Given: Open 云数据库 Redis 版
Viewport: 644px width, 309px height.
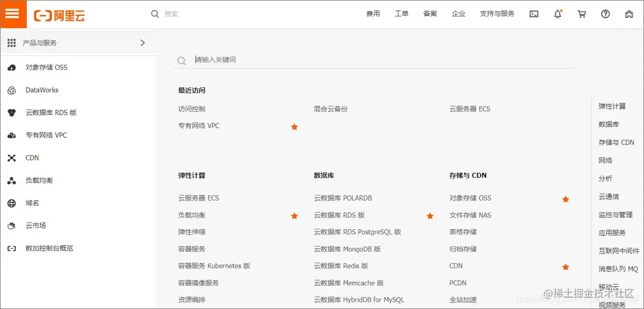Looking at the screenshot, I should [341, 266].
